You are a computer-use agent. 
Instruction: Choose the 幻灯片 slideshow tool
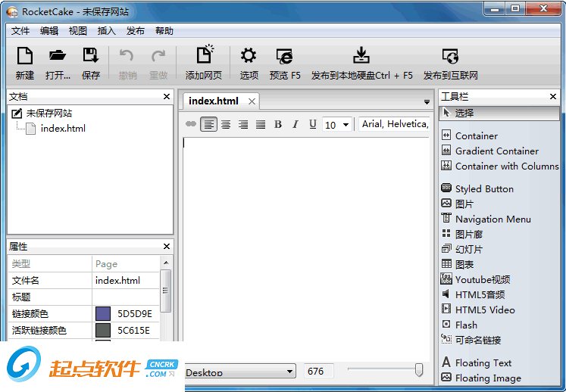point(462,250)
